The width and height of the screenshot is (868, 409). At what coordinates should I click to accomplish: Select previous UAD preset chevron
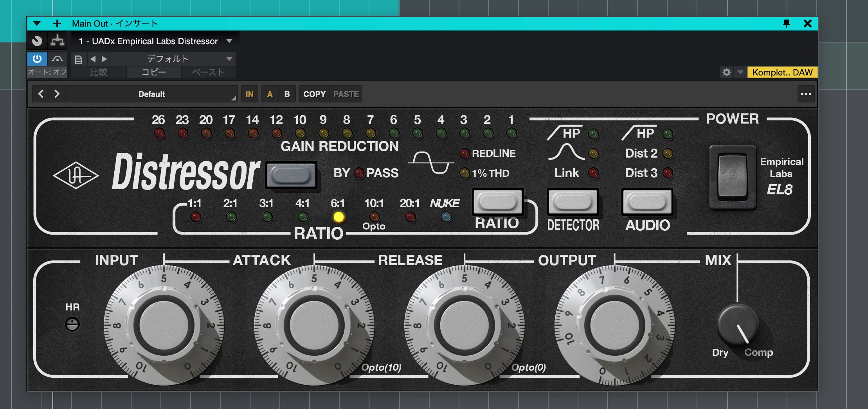pos(41,94)
